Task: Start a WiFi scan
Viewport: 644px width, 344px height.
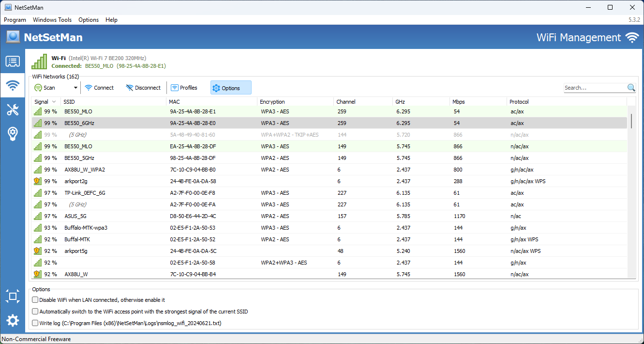Action: coord(45,88)
